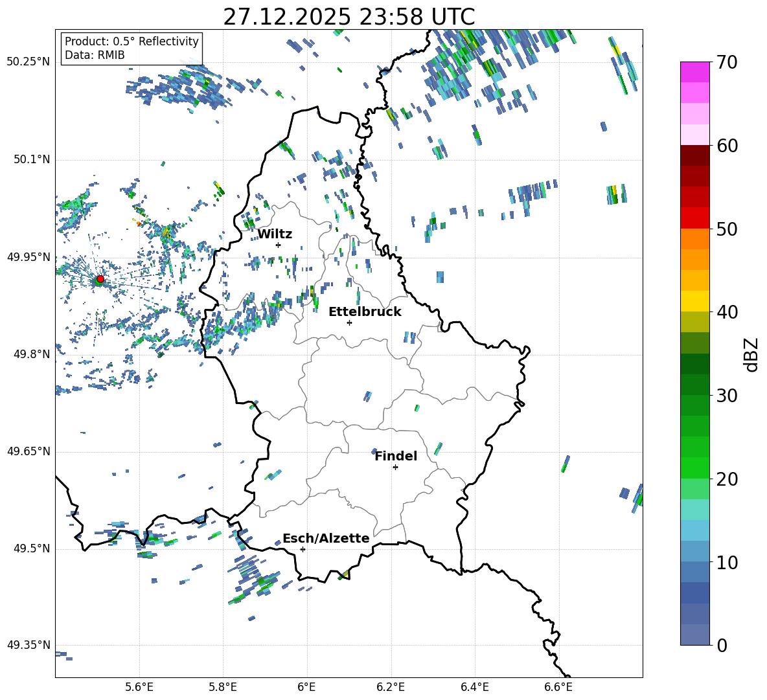Click the timestamp title 27.12.2025 23:58 UTC
The image size is (767, 700).
coord(349,17)
